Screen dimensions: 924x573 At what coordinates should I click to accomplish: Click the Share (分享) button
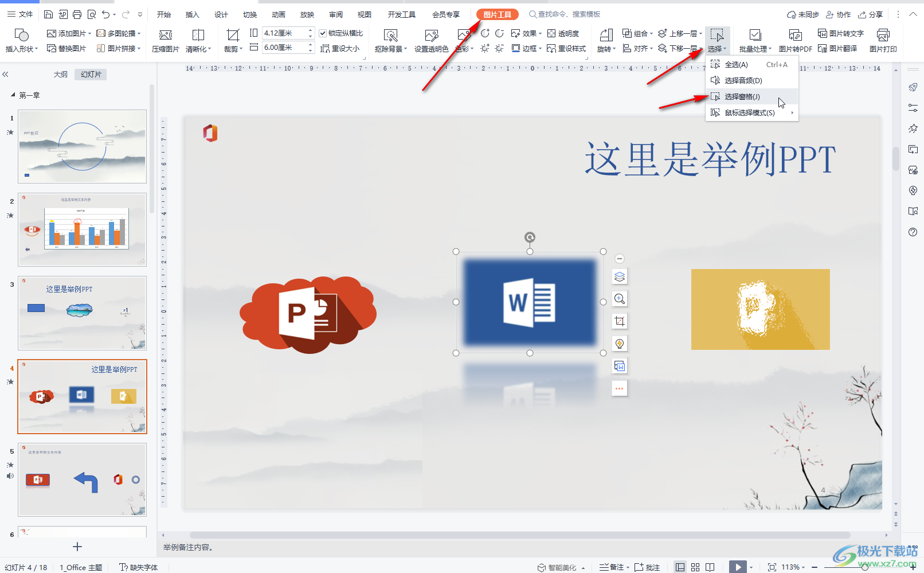(870, 14)
